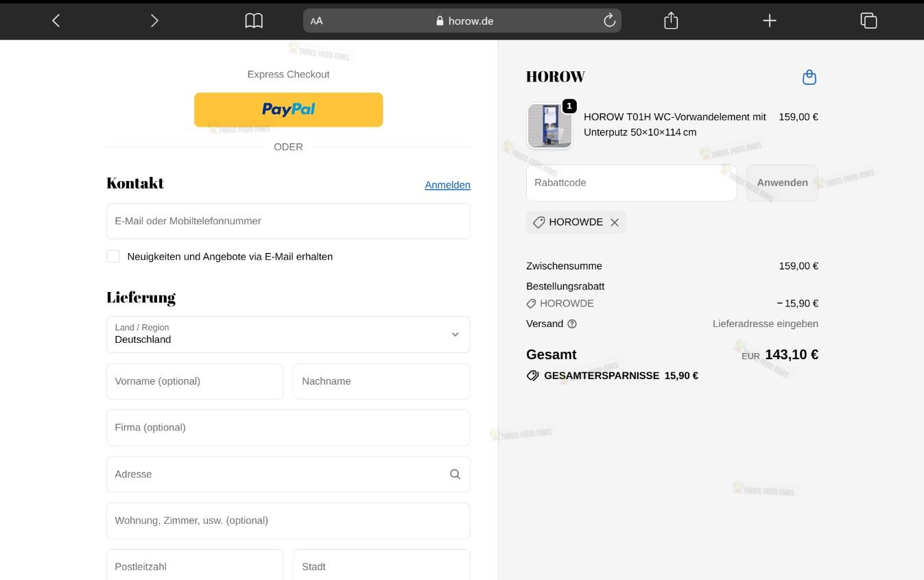Open a new tab with the plus icon
The image size is (924, 580).
coord(770,21)
